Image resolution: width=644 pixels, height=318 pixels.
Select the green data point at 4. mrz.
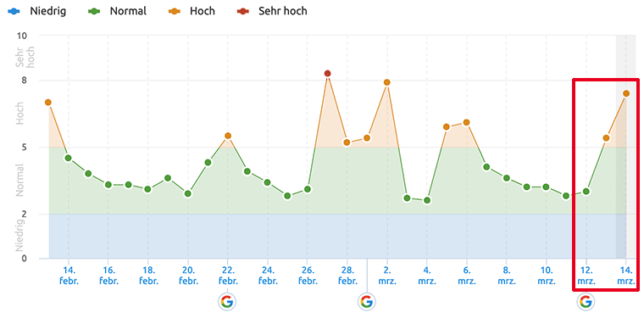pos(427,200)
